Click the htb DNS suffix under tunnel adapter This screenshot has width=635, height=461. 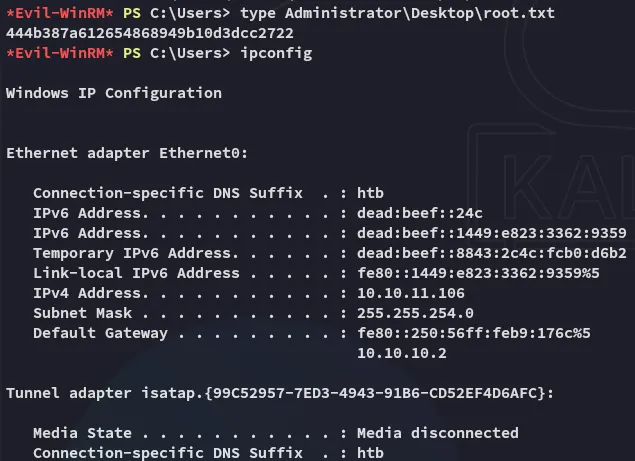click(x=370, y=453)
